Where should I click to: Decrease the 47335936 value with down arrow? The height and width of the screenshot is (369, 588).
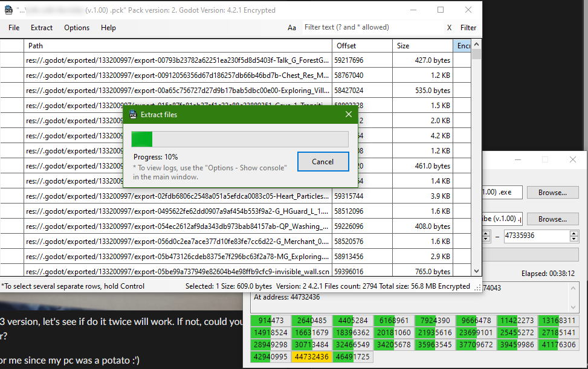(x=573, y=239)
